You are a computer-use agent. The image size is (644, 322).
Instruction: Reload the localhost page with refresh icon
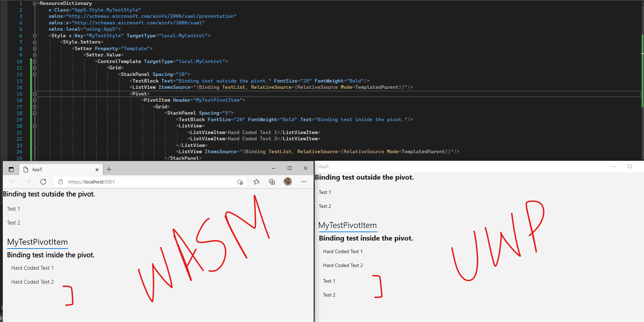(x=43, y=181)
